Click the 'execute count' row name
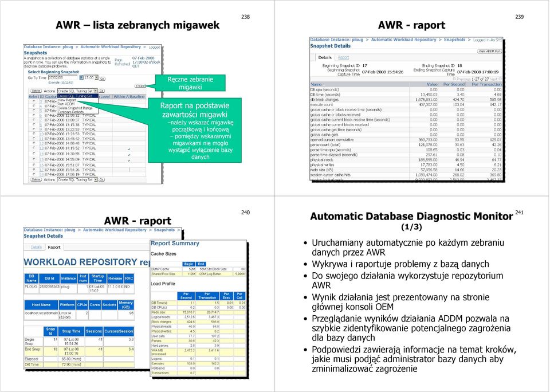Viewport: 550px width, 392px height. click(321, 104)
